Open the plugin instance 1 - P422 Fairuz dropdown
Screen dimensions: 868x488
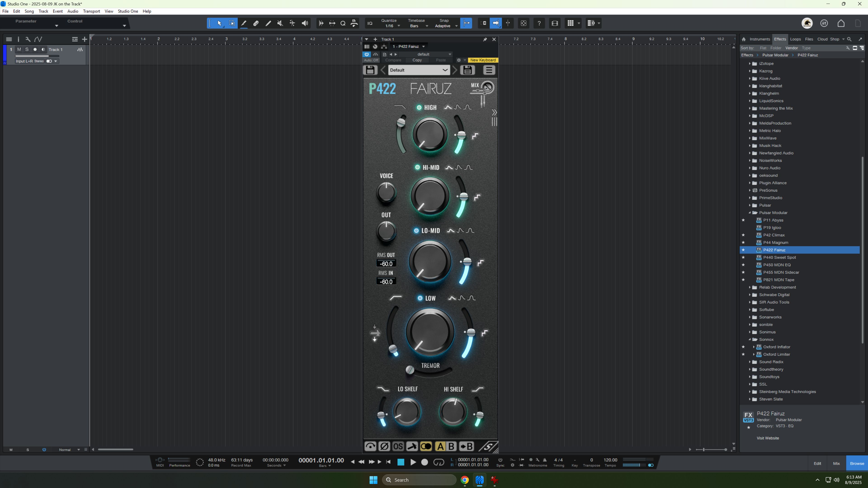[x=409, y=47]
